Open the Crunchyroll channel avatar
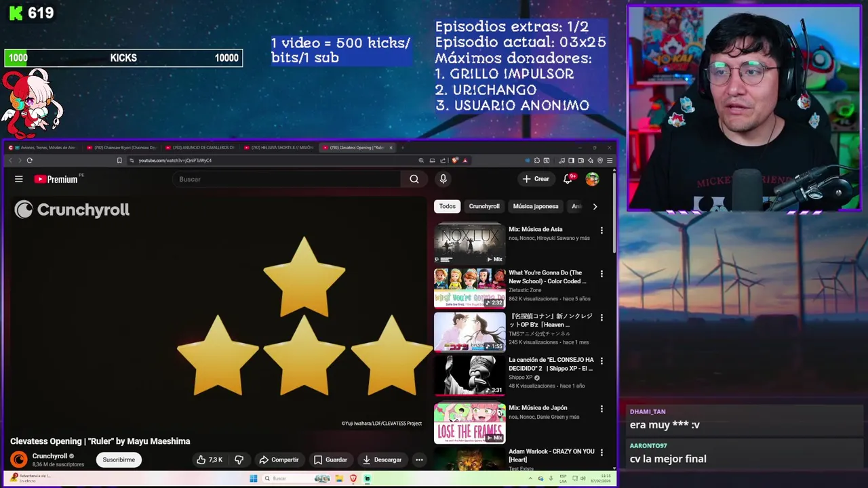The height and width of the screenshot is (488, 868). click(19, 460)
